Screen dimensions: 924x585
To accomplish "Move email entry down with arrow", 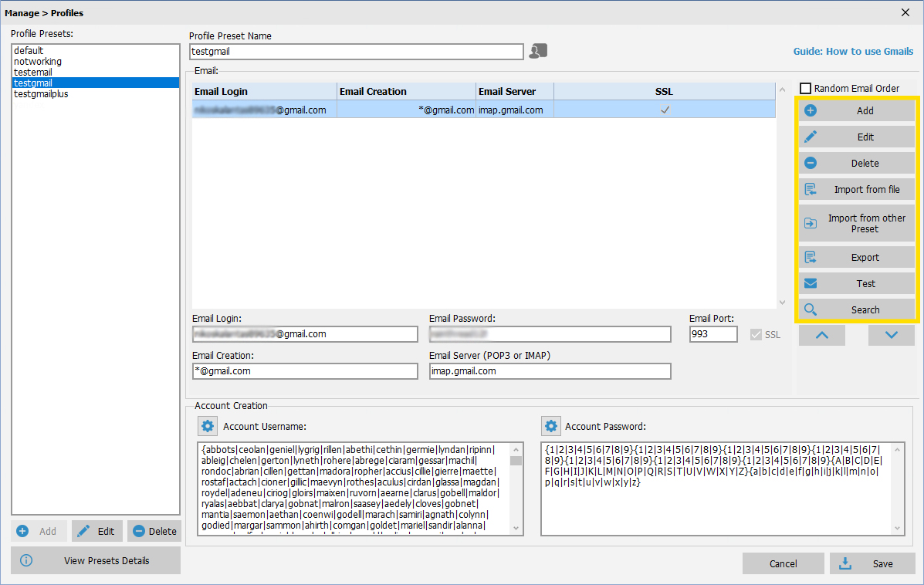I will coord(891,335).
